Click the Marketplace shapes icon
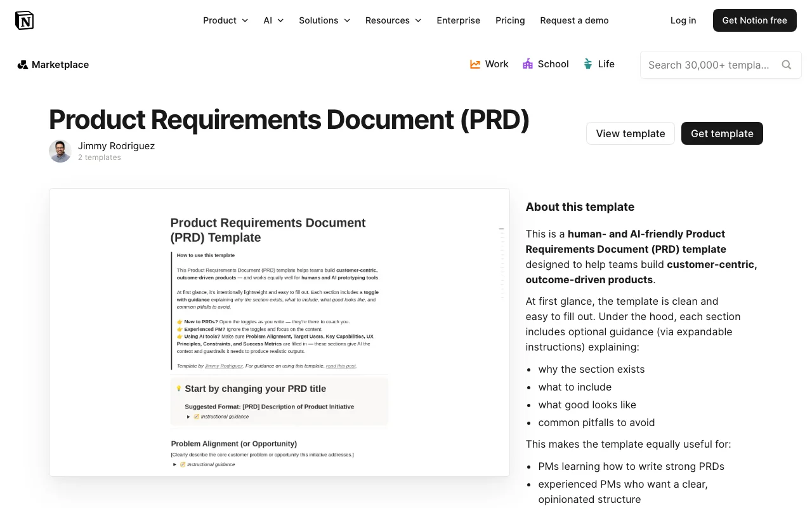Viewport: 812px width, 508px height. tap(23, 65)
